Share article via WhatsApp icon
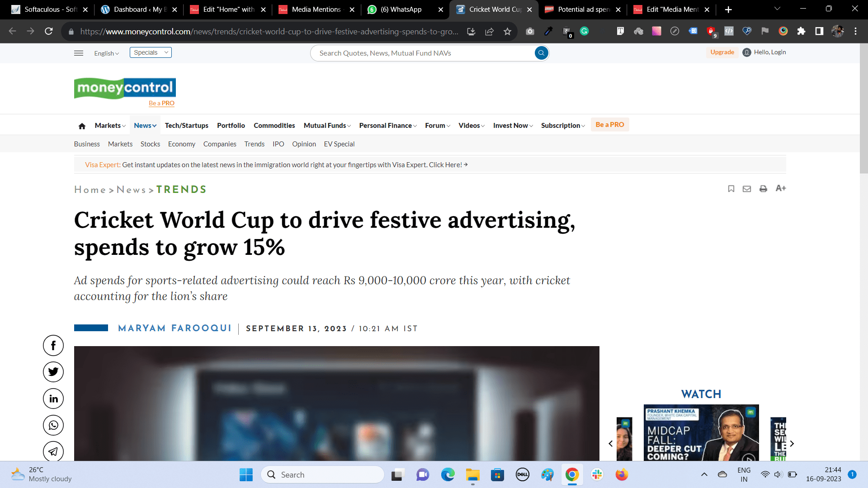868x488 pixels. (x=53, y=425)
